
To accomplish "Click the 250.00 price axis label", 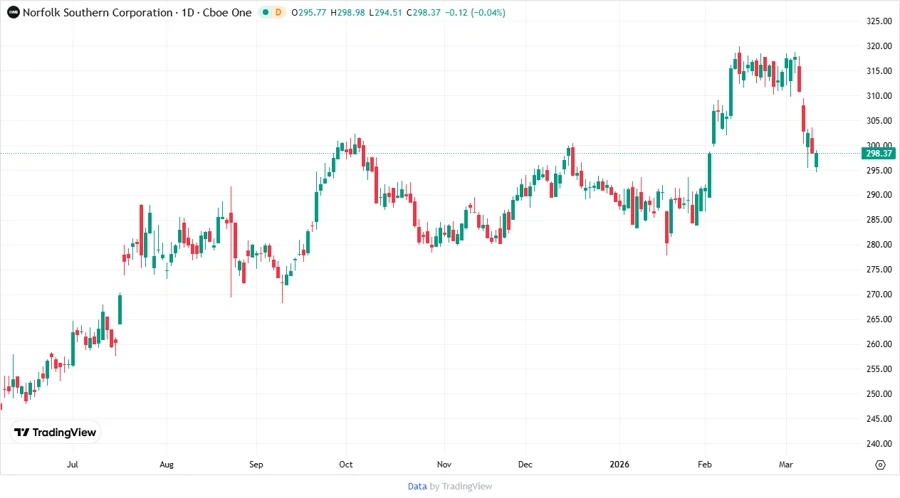I will pyautogui.click(x=879, y=394).
